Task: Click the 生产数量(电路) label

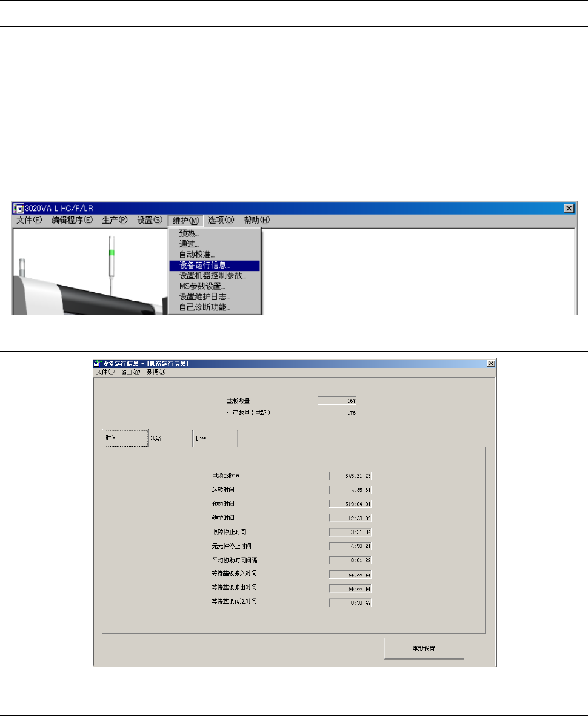Action: [x=249, y=413]
